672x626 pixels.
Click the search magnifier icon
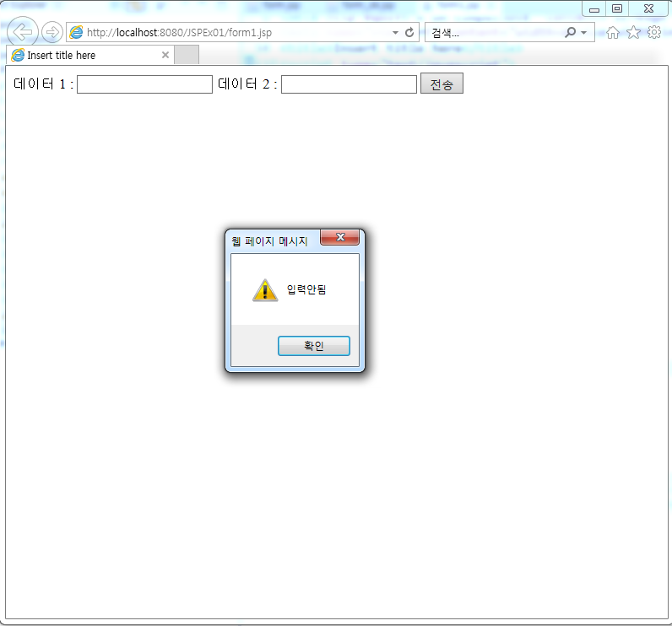pos(570,33)
